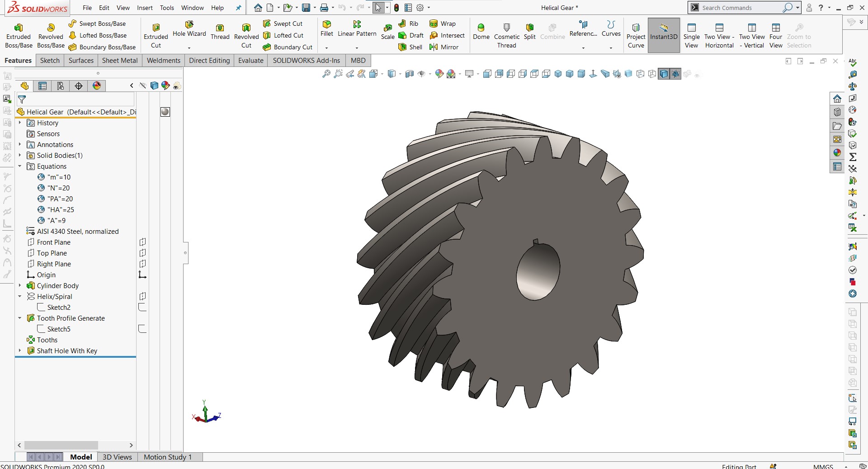Screen dimensions: 868x469
Task: Click the Intersect feature button
Action: (447, 35)
